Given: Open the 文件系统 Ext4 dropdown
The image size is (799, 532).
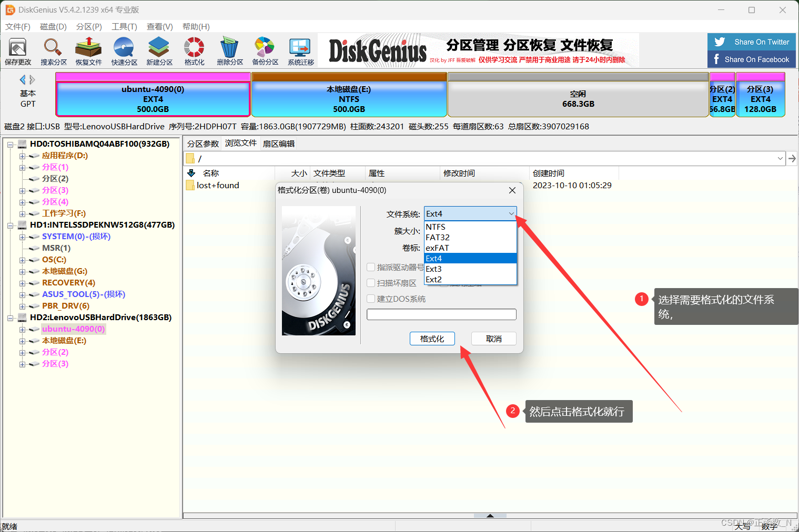Looking at the screenshot, I should point(470,213).
